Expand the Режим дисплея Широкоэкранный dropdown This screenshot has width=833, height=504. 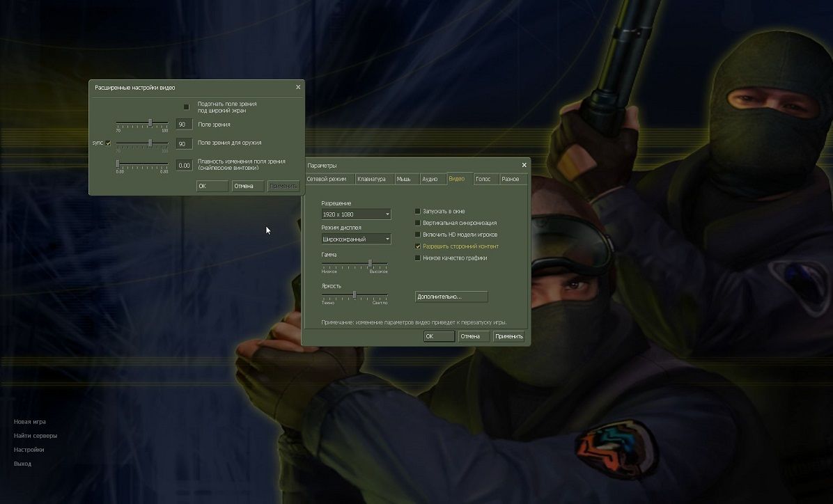(356, 239)
